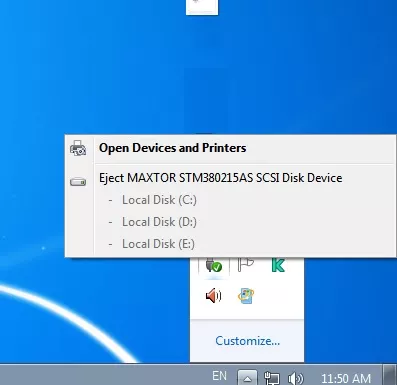Open network connection taskbar icon
Screen dimensions: 397x385
(272, 378)
